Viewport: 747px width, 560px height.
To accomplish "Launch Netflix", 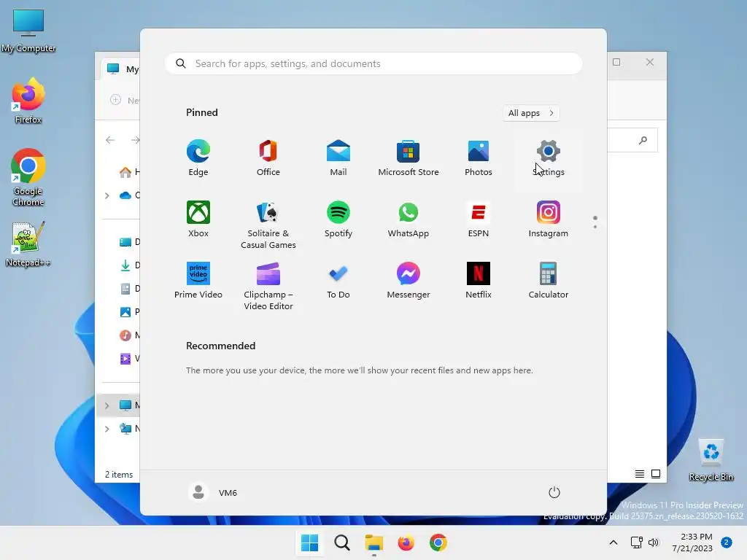I will click(479, 281).
